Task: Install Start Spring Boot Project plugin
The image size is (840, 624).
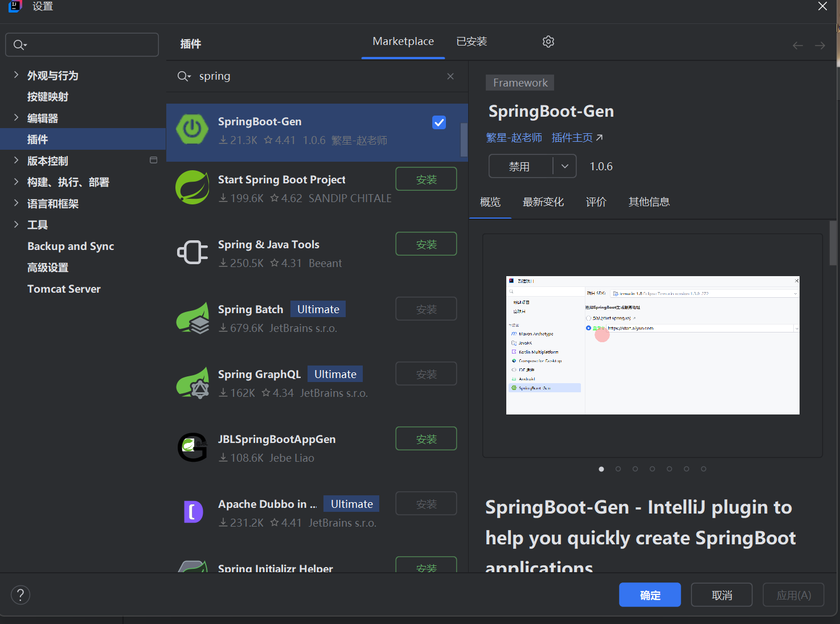Action: tap(427, 179)
